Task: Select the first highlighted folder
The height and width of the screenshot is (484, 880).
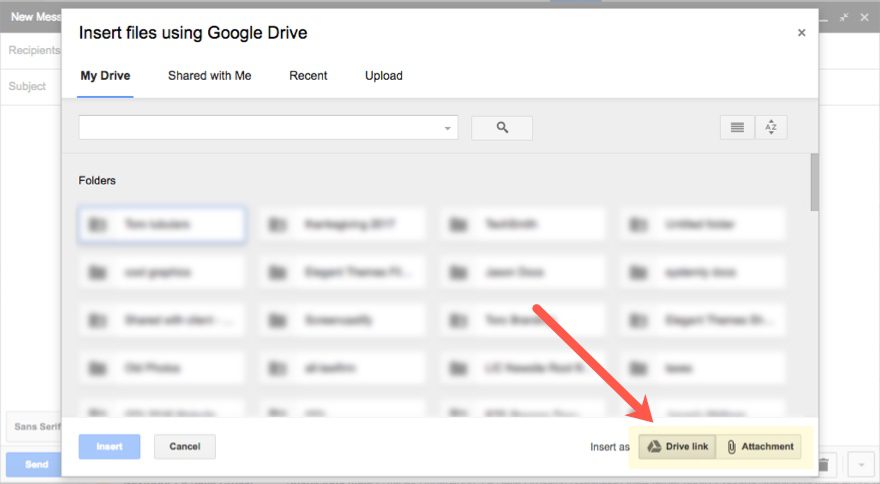Action: click(x=162, y=225)
